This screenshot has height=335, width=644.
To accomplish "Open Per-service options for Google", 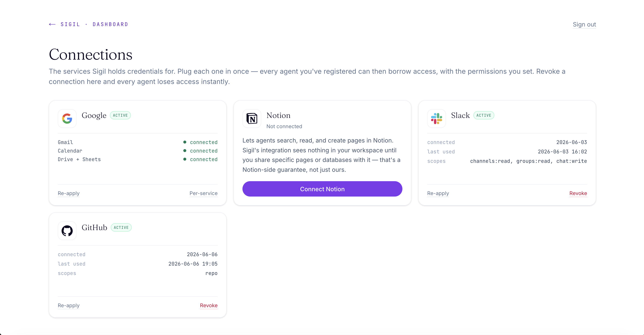I will click(204, 193).
